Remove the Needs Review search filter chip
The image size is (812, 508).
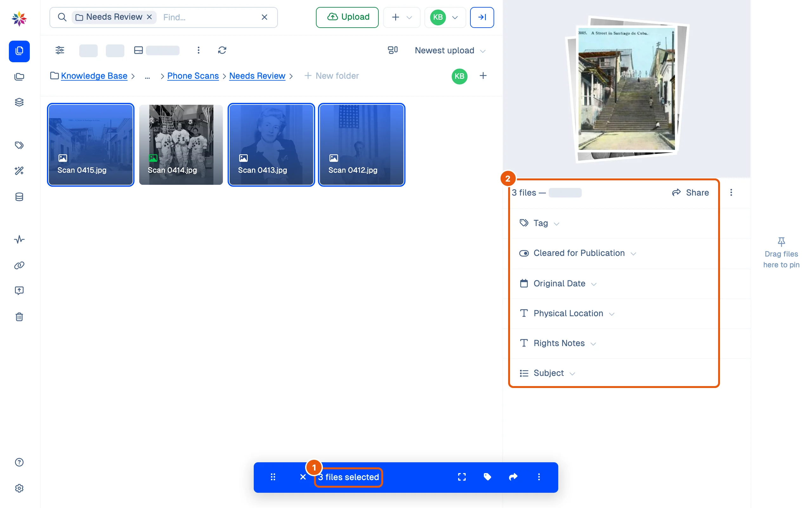(x=149, y=17)
